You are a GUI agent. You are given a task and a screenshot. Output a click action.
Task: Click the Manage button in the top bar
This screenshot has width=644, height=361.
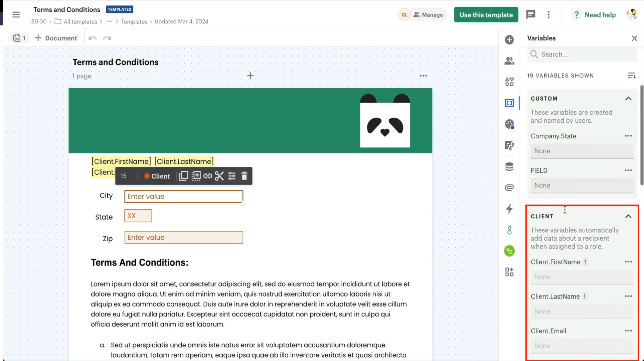click(429, 14)
